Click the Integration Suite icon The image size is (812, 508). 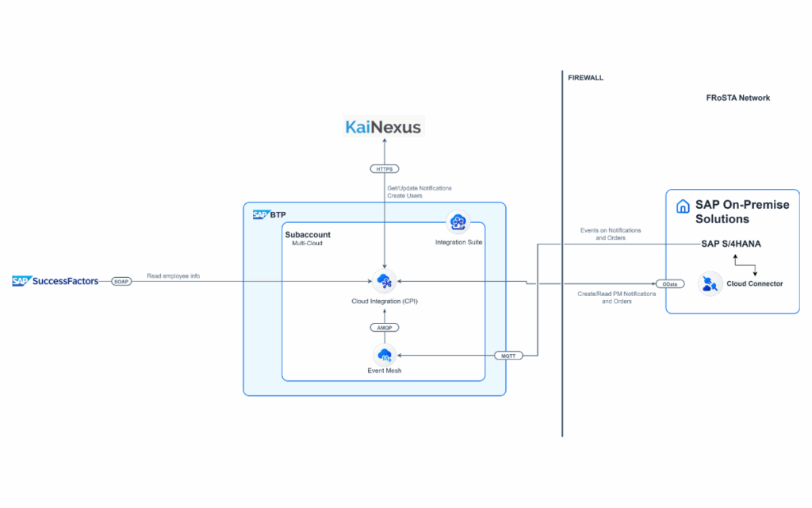(x=458, y=222)
